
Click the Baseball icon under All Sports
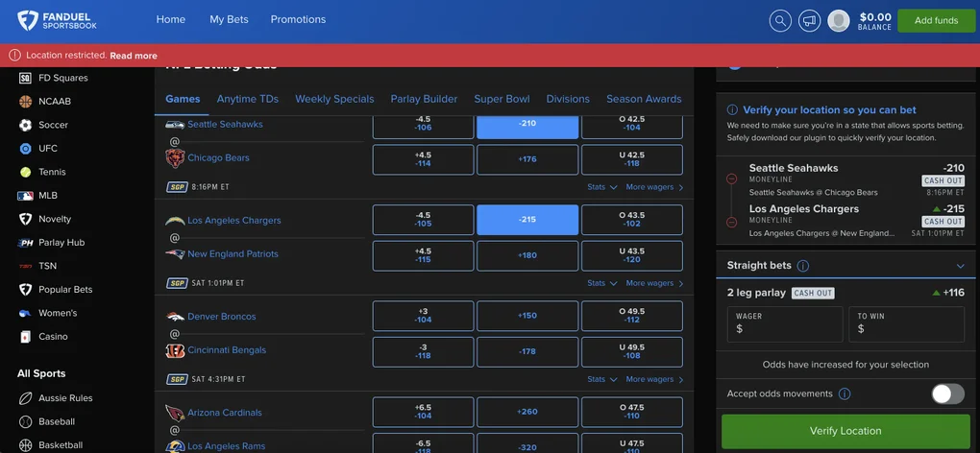point(25,421)
